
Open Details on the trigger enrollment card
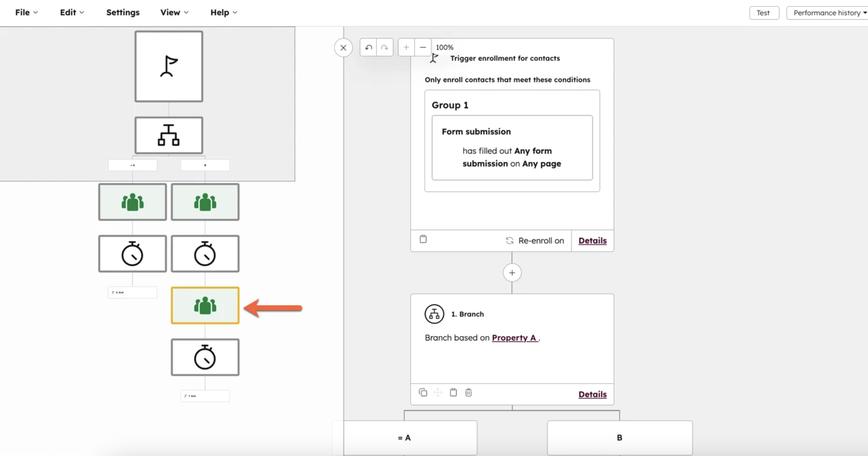592,241
